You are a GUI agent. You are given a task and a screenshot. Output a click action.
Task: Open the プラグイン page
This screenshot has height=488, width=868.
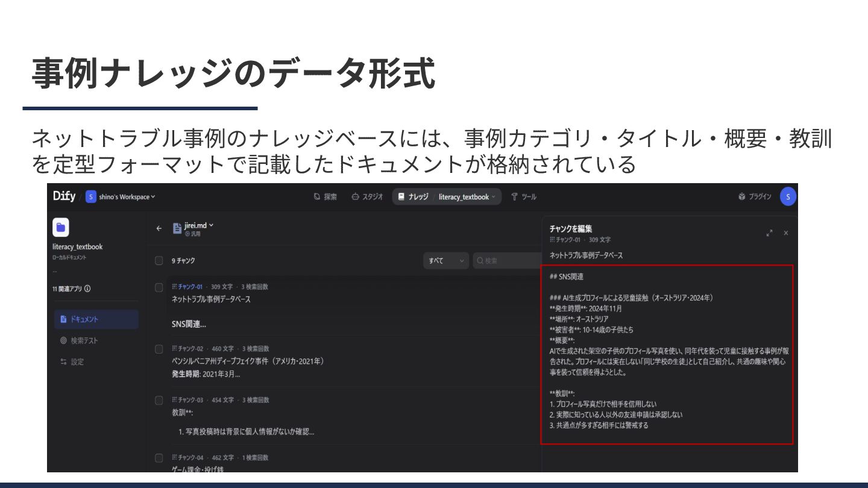click(x=755, y=196)
